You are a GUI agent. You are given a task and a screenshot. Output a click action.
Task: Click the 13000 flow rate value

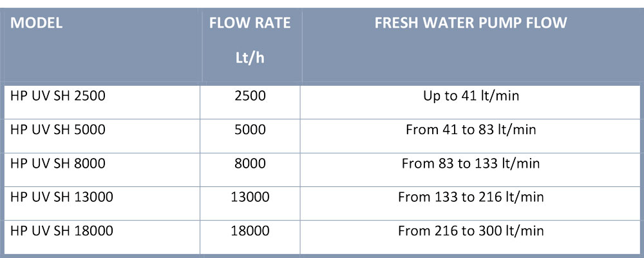pos(250,197)
